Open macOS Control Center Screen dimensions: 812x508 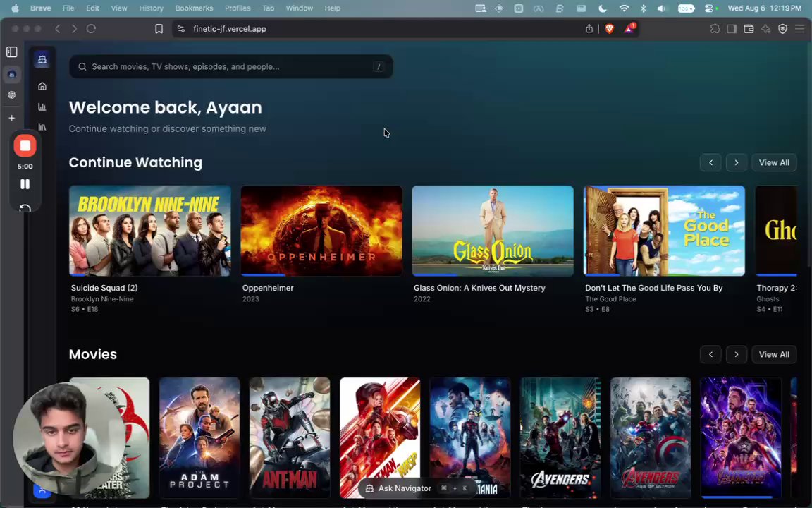(x=710, y=8)
